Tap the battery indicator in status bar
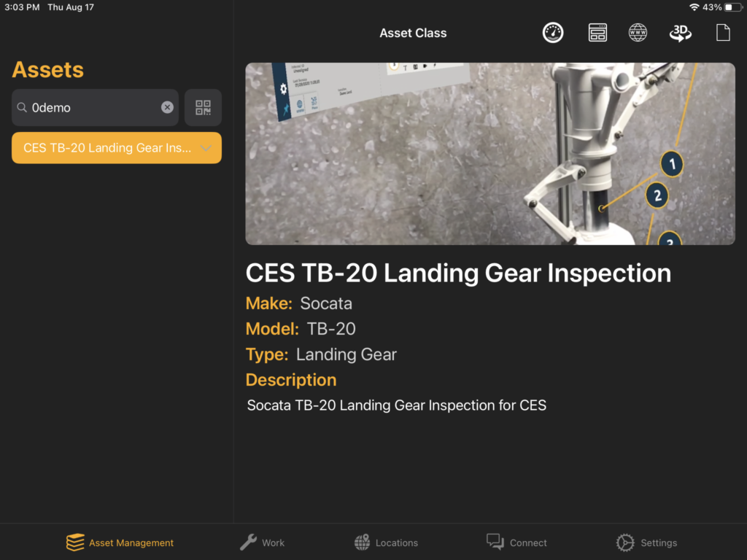Viewport: 747px width, 560px height. click(x=733, y=7)
